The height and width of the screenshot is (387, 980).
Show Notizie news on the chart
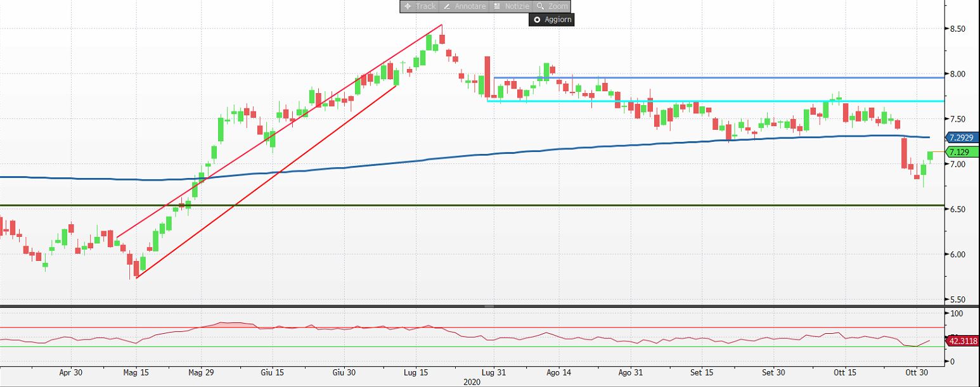click(x=511, y=6)
